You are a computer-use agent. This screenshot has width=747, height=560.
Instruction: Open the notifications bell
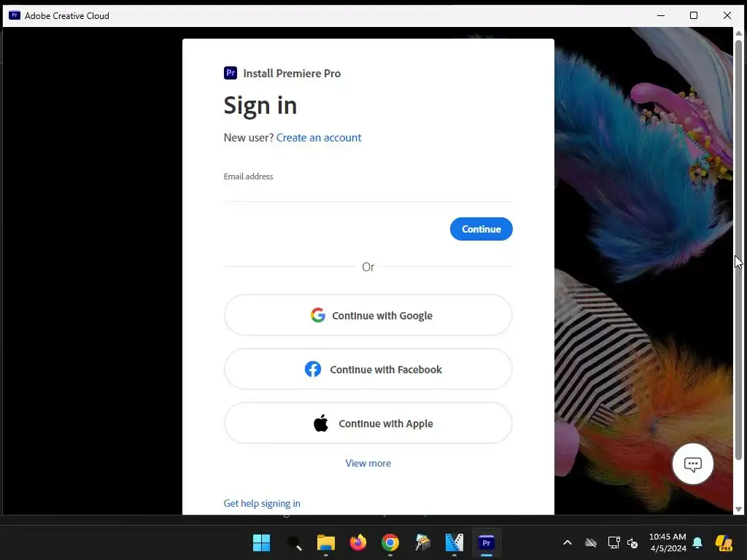point(697,542)
